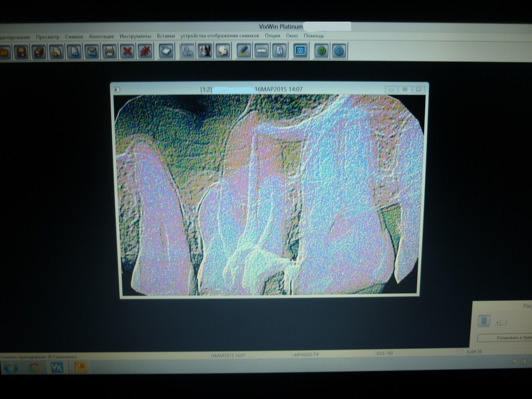
Task: Click the save all images stacked-disks icon
Action: [39, 51]
